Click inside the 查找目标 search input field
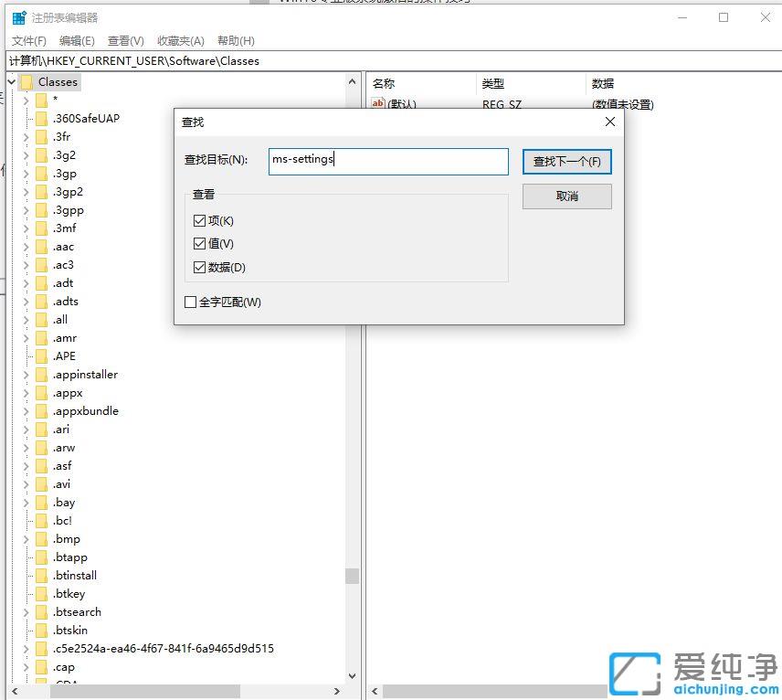 [387, 161]
